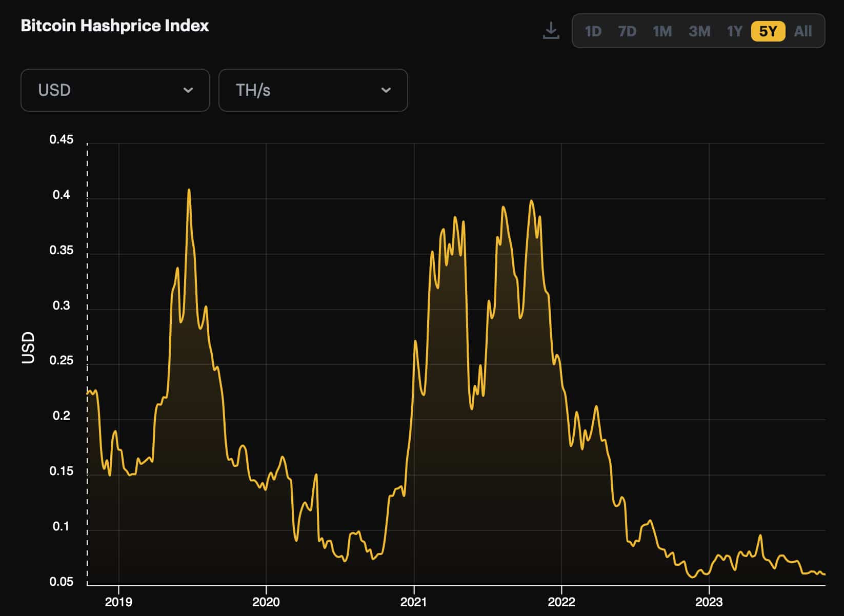
Task: Select the 7D time range
Action: (627, 31)
